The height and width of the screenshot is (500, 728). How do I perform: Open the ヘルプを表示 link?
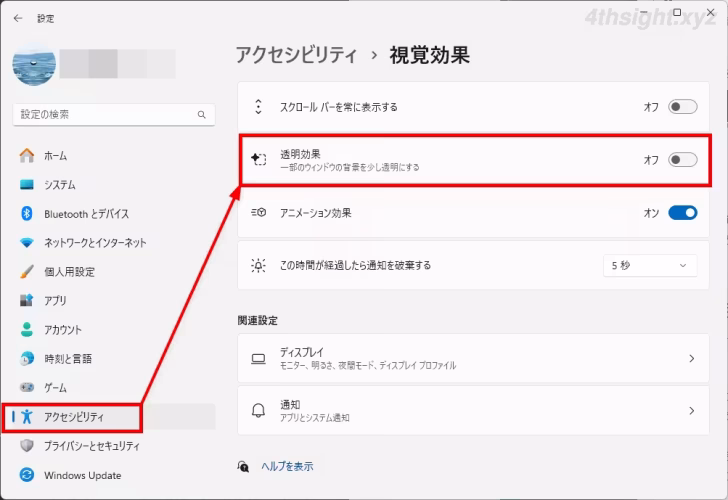287,466
